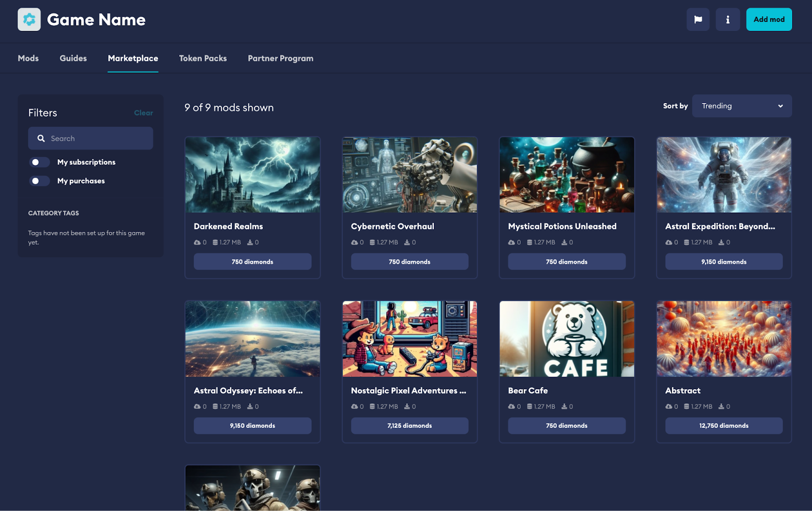Click the magnifier icon in the search box
Viewport: 812px width, 511px height.
click(x=41, y=138)
